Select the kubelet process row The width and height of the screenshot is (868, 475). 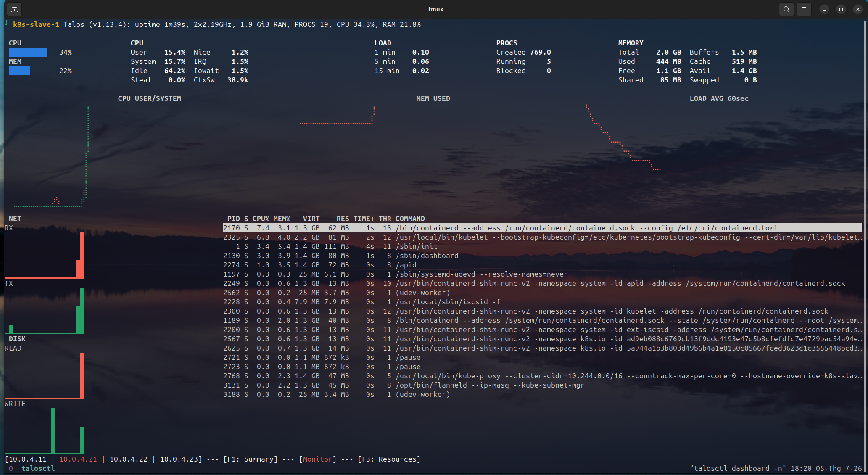542,237
